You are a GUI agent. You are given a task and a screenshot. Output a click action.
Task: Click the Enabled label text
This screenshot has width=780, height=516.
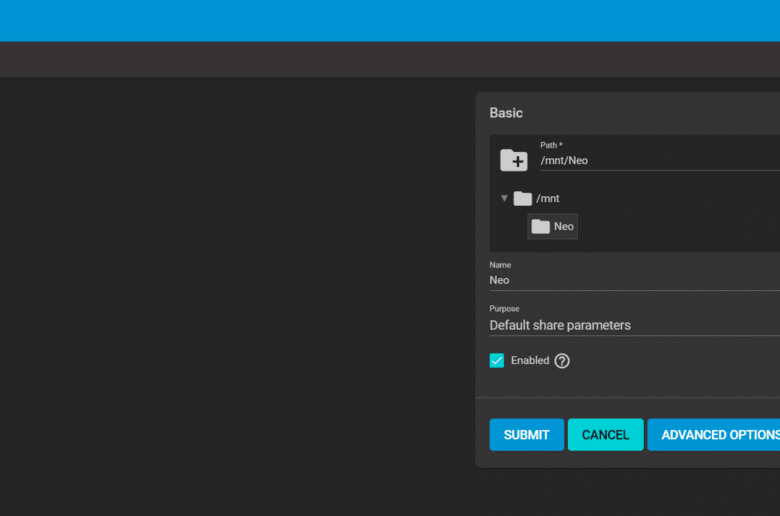coord(530,360)
